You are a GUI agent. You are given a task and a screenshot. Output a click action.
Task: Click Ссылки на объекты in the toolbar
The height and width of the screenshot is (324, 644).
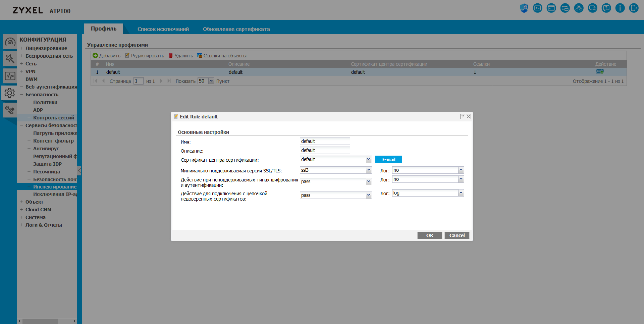tap(222, 56)
